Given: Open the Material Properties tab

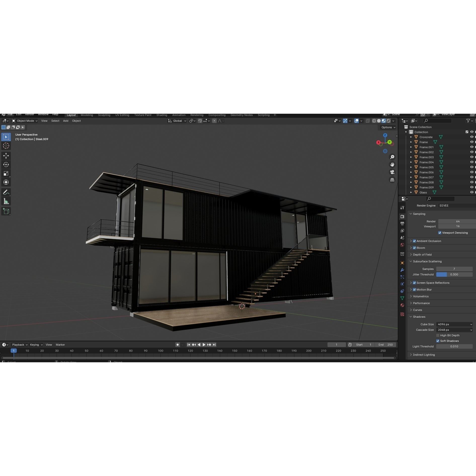Looking at the screenshot, I should (402, 305).
